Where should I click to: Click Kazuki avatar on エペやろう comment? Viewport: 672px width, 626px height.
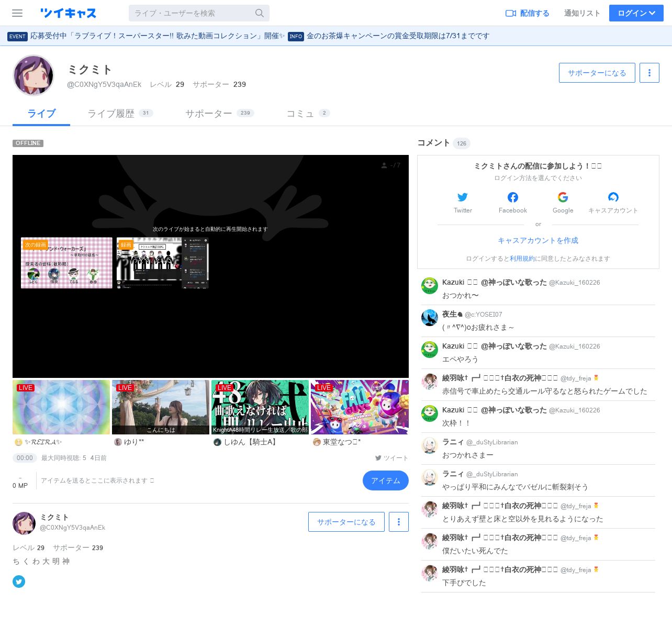tap(430, 350)
